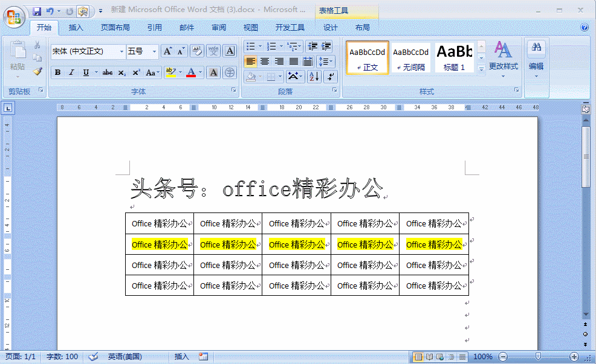Decrease paragraph indent
Image resolution: width=596 pixels, height=364 pixels.
click(313, 46)
